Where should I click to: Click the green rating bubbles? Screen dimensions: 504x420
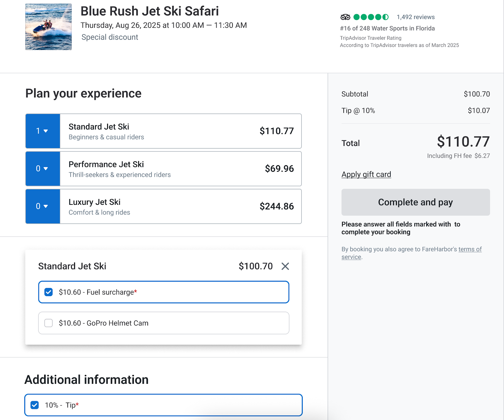point(371,17)
